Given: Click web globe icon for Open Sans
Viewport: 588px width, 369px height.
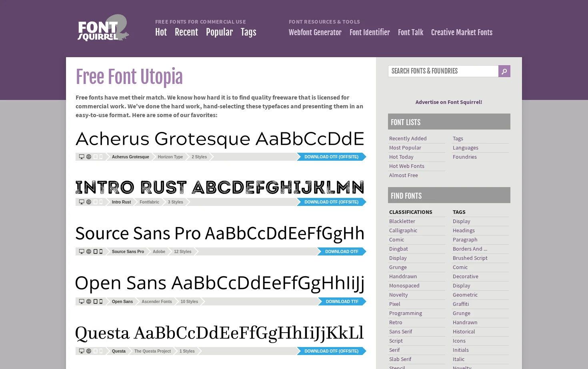Looking at the screenshot, I should [89, 301].
